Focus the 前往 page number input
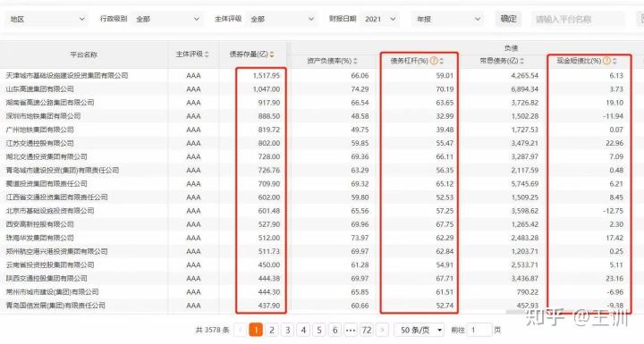The height and width of the screenshot is (344, 644). (x=479, y=330)
